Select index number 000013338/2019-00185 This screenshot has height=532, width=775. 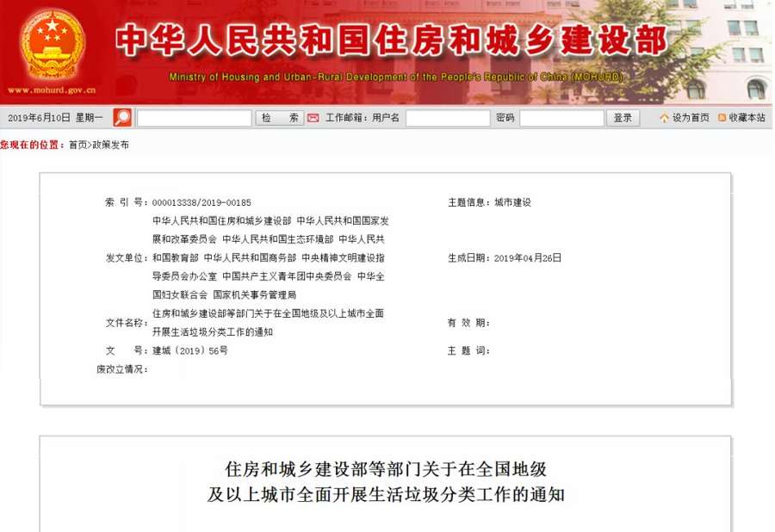click(201, 202)
